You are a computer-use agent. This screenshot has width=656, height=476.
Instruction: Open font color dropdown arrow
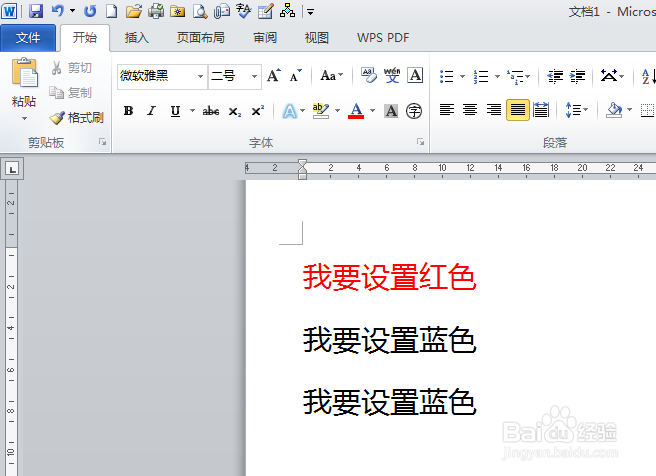point(372,111)
